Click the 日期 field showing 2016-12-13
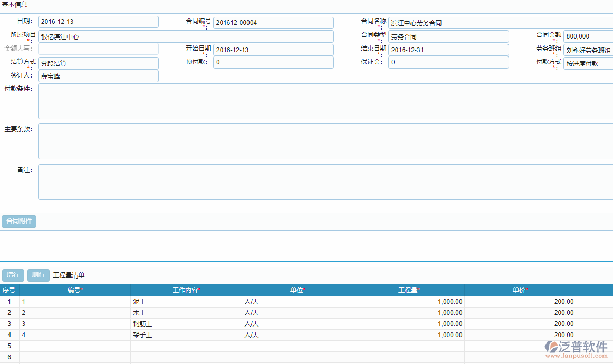Viewport: 613px width, 364px height. (x=98, y=22)
